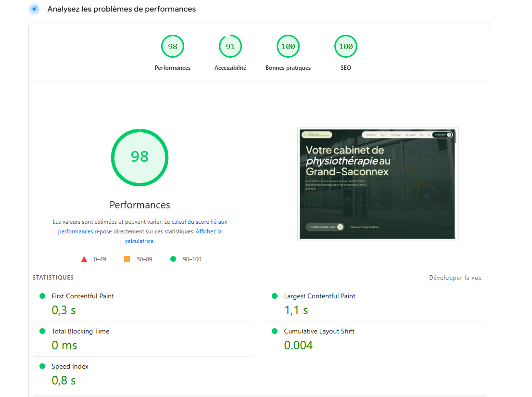
Task: Click the 0,8 s value
Action: coord(64,381)
